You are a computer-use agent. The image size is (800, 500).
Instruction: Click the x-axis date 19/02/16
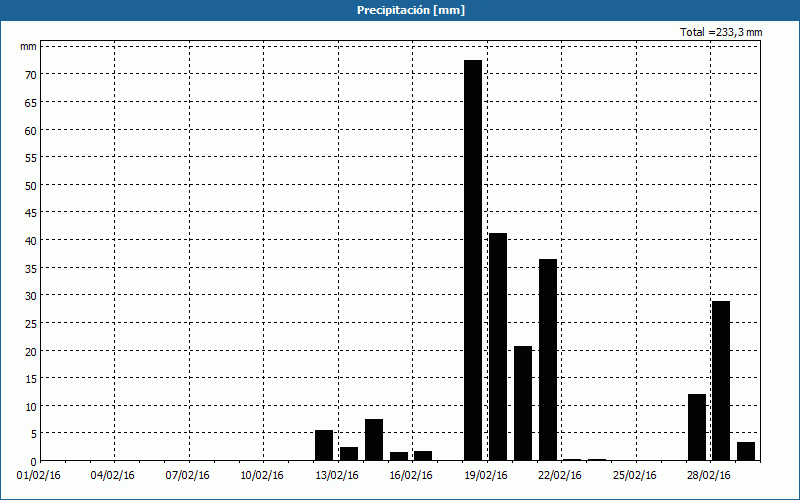(x=486, y=476)
